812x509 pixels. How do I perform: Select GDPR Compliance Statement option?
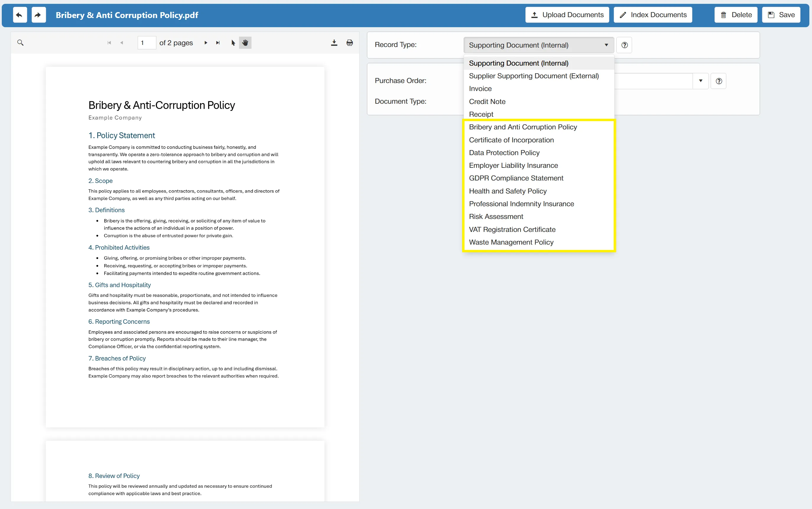click(539, 178)
